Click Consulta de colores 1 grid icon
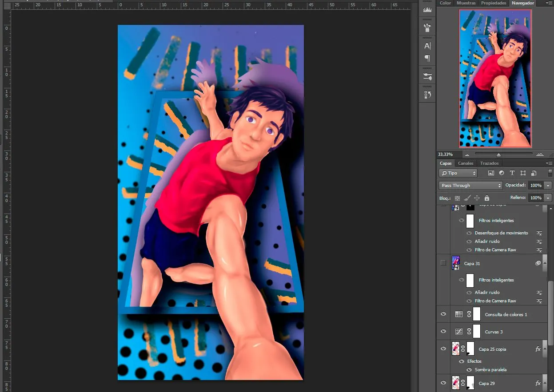 click(459, 314)
